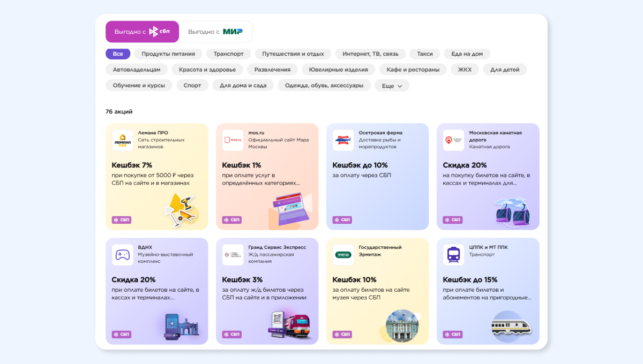Viewport: 643px width, 364px height.
Task: Select the Обучение и курсы filter chip
Action: (x=139, y=85)
